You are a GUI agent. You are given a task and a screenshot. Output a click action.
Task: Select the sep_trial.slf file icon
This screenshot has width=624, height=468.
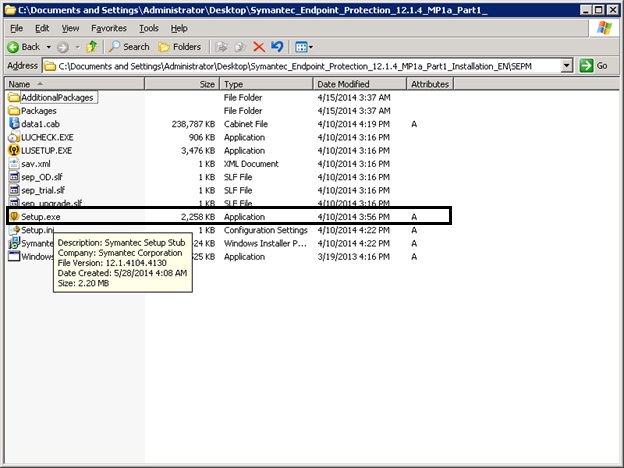[x=14, y=190]
